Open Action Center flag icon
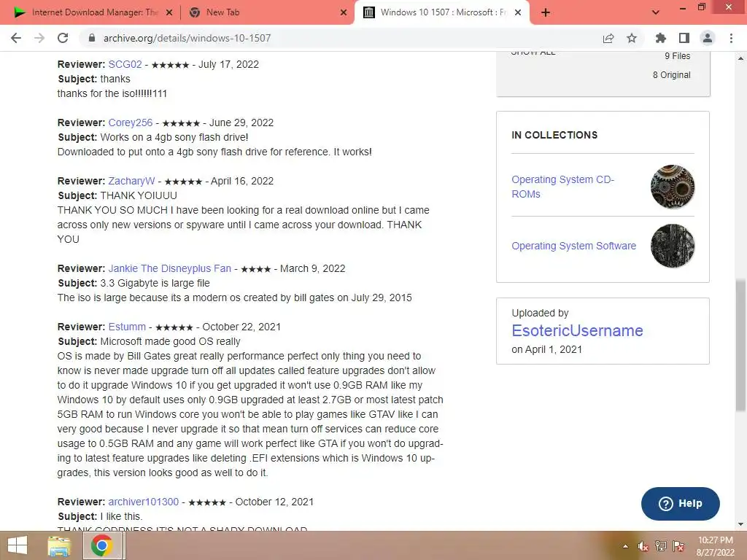The height and width of the screenshot is (560, 747). point(678,546)
